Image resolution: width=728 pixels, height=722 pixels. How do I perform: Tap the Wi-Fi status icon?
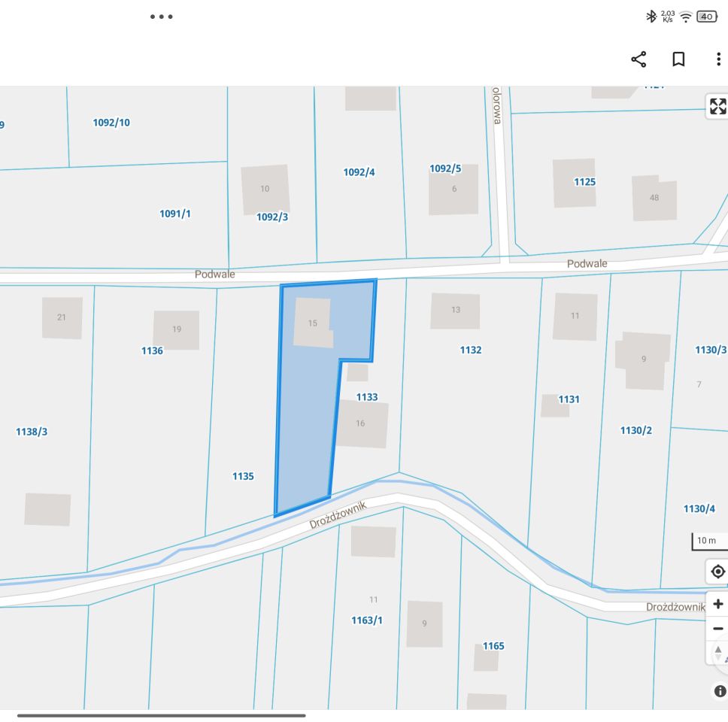point(685,17)
